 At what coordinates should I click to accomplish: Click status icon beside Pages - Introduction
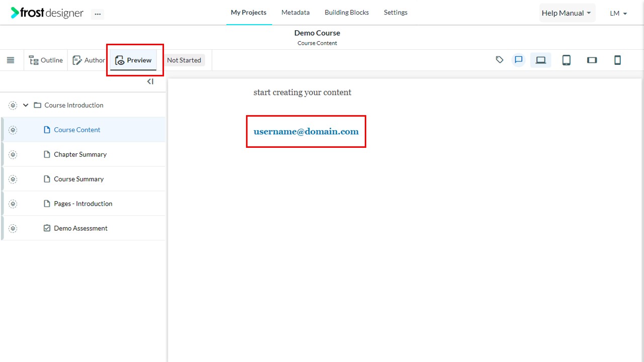click(13, 204)
